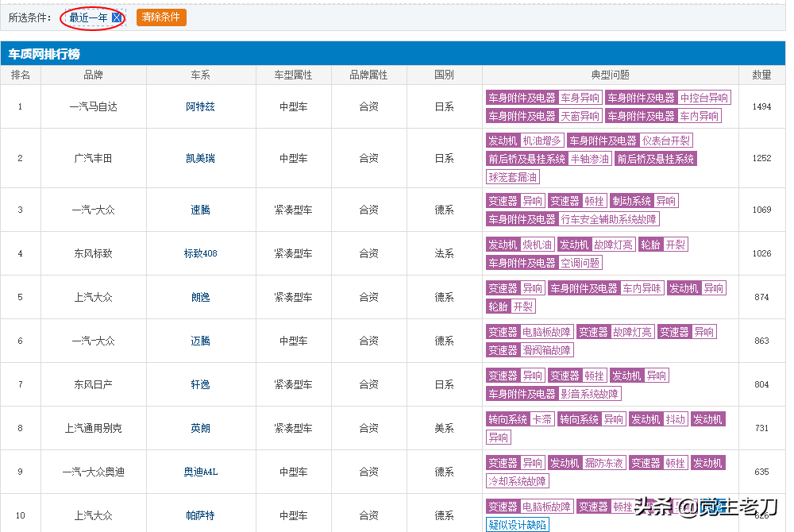794x532 pixels.
Task: Select the 故障灯亮 tag in 标致408 row
Action: click(613, 245)
